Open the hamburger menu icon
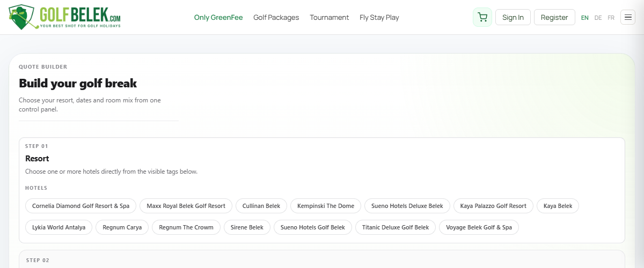 coord(628,17)
